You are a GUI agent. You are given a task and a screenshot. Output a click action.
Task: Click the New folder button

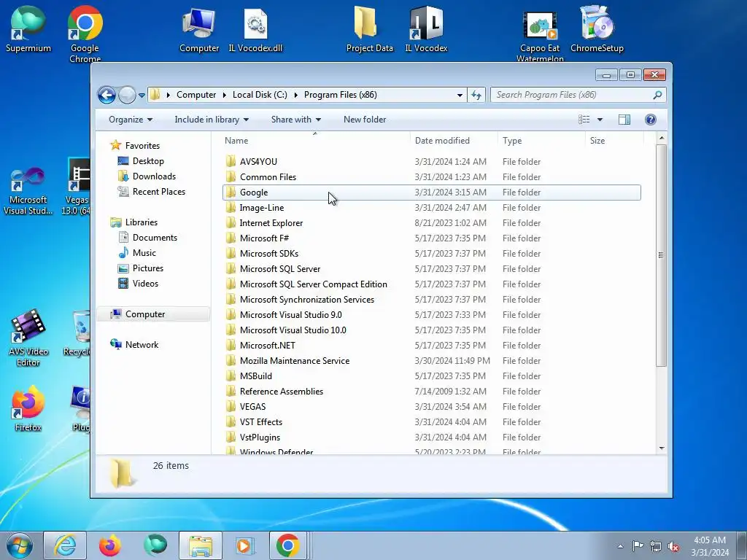(365, 120)
